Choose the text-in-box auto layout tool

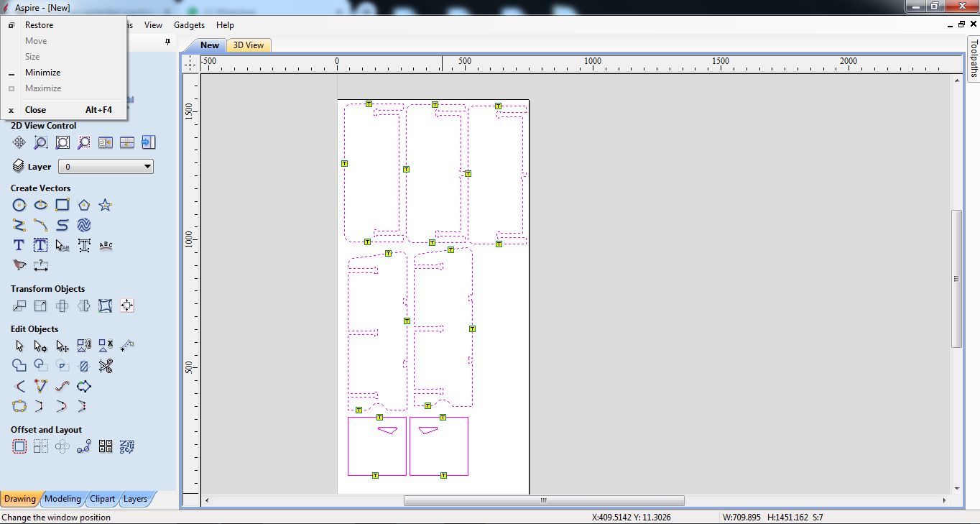[x=41, y=245]
